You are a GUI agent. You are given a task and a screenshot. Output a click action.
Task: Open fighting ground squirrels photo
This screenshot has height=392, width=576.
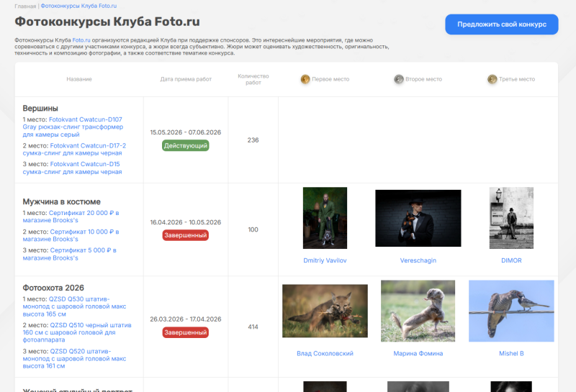(x=418, y=311)
